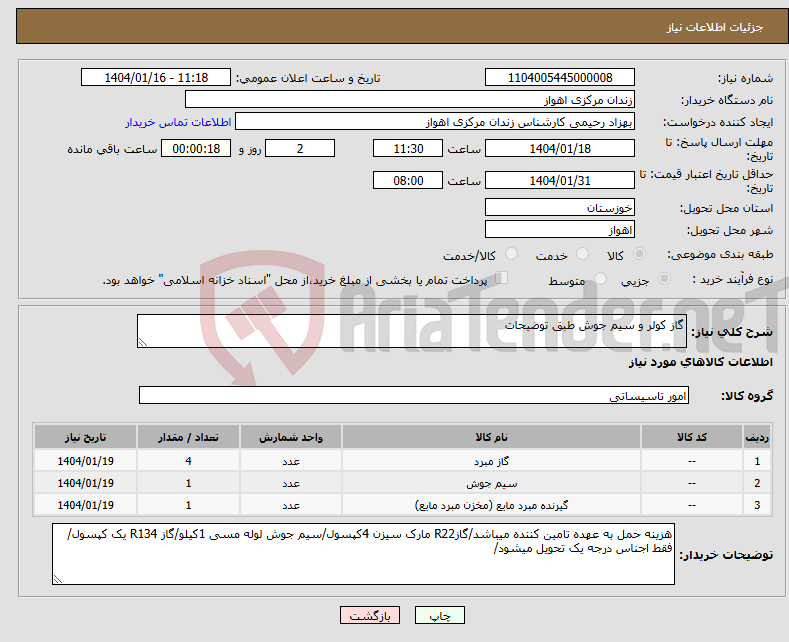The height and width of the screenshot is (642, 789).
Task: Select the متوسط purchase type radio
Action: tap(600, 279)
